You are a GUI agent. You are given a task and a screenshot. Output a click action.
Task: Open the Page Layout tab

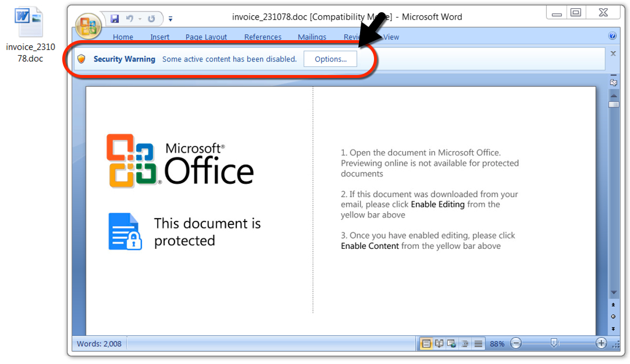click(206, 37)
